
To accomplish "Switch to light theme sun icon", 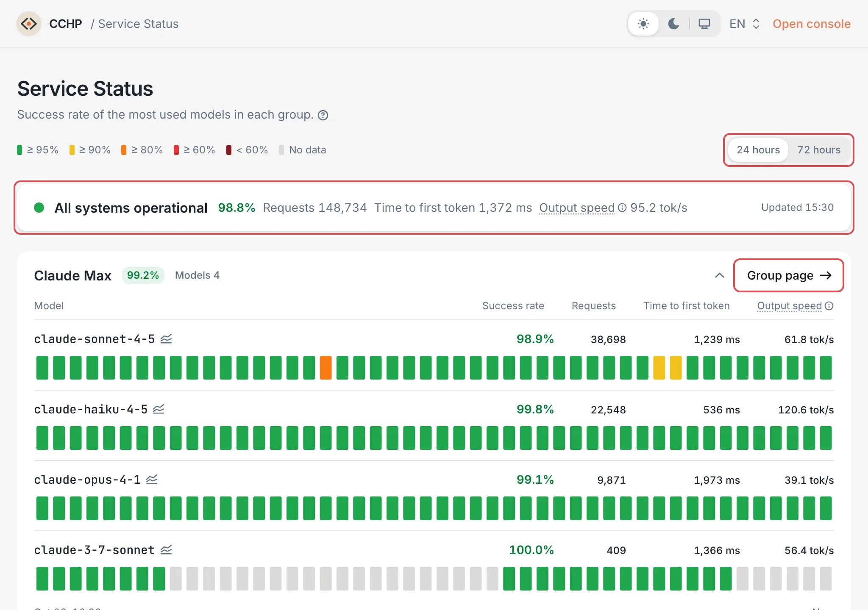I will (643, 24).
